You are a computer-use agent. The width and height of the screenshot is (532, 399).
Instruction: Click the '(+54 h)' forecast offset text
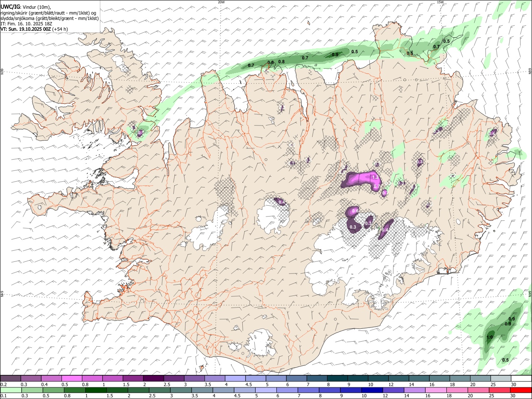[60, 29]
